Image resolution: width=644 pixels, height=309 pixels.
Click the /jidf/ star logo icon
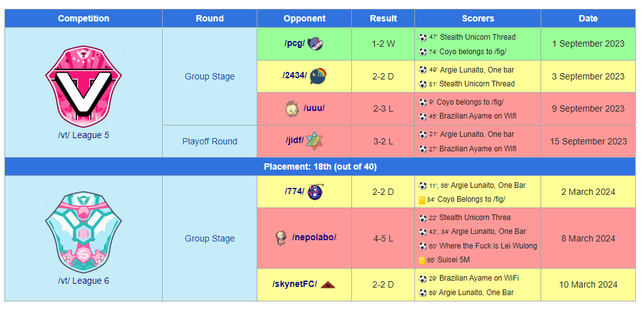pos(314,141)
